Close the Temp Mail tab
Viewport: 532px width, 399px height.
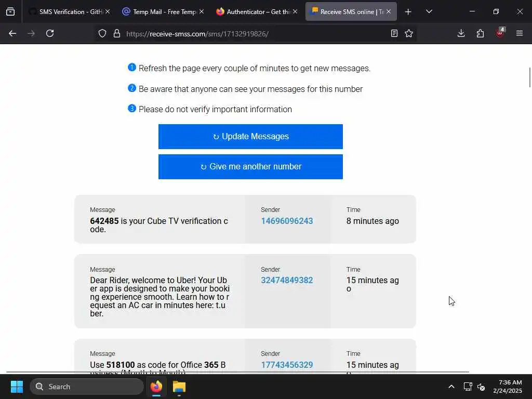coord(202,12)
